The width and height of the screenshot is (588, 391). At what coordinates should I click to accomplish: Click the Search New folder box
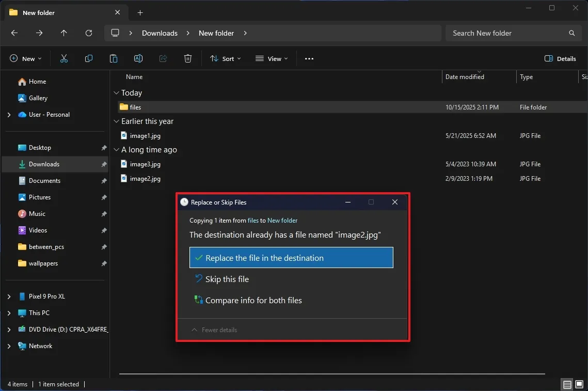[x=513, y=33]
